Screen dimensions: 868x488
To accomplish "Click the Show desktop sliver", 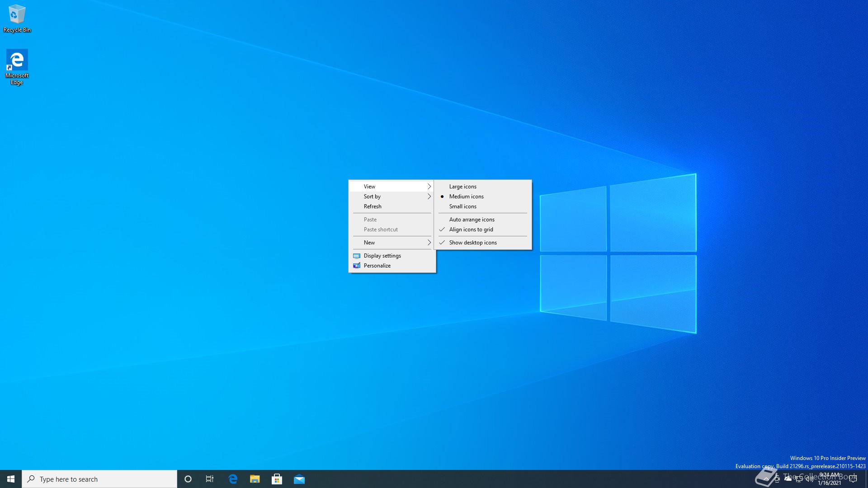I will pyautogui.click(x=866, y=479).
